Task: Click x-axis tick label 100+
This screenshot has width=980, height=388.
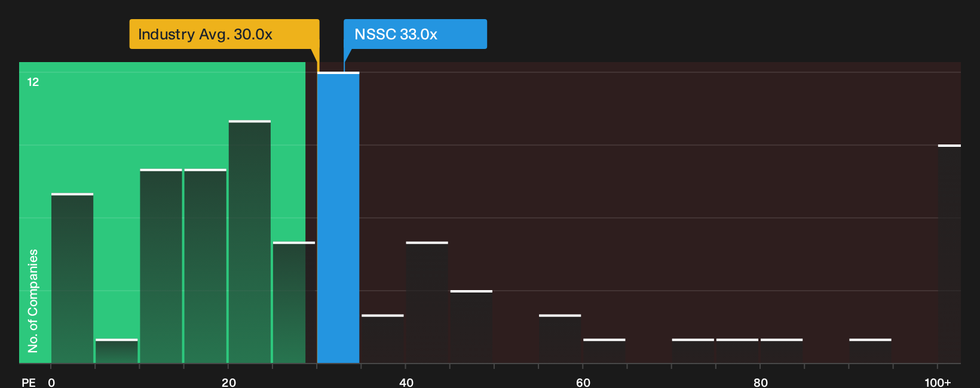Action: [x=938, y=383]
